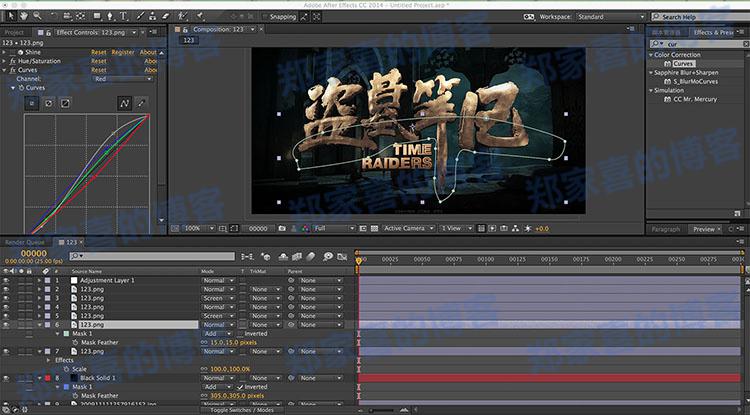750x415 pixels.
Task: Enable the Snapping checkbox
Action: tap(265, 17)
